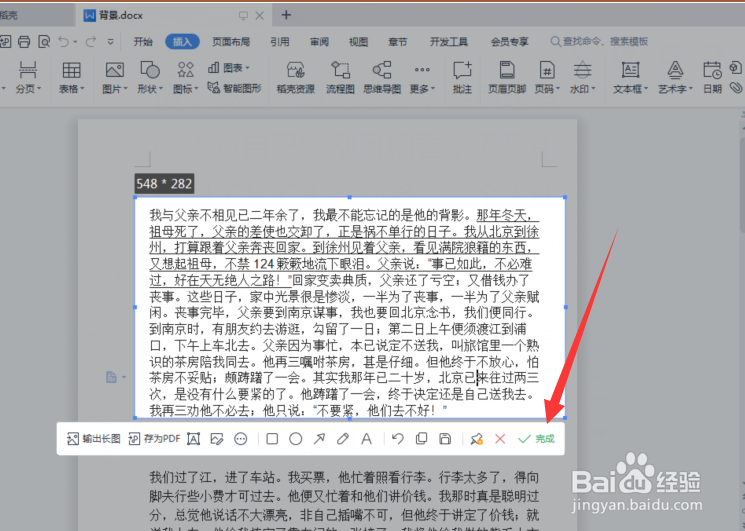Select the text recognition icon in the screenshot toolbar
Image resolution: width=745 pixels, height=531 pixels.
[x=193, y=439]
